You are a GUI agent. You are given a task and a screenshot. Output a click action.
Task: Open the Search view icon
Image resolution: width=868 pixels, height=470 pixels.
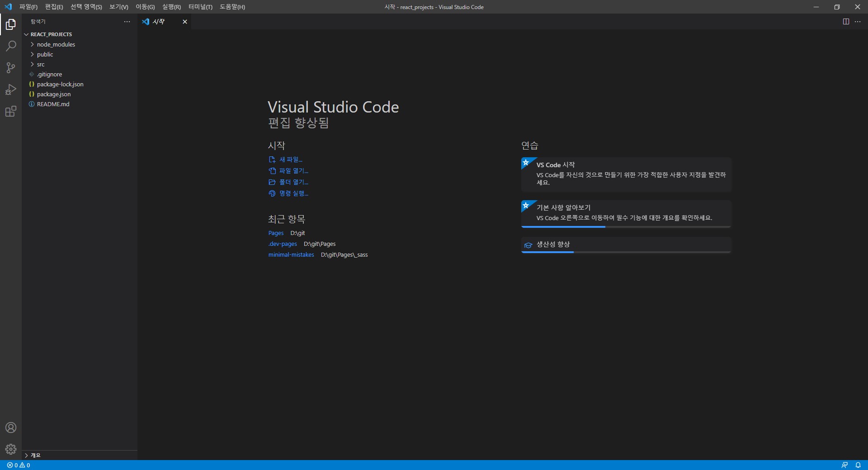(x=11, y=46)
